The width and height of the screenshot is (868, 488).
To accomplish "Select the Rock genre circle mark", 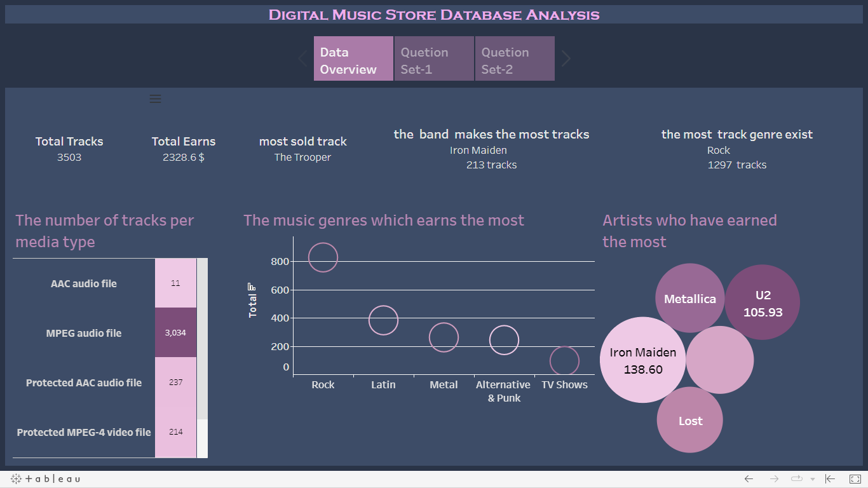I will click(323, 257).
